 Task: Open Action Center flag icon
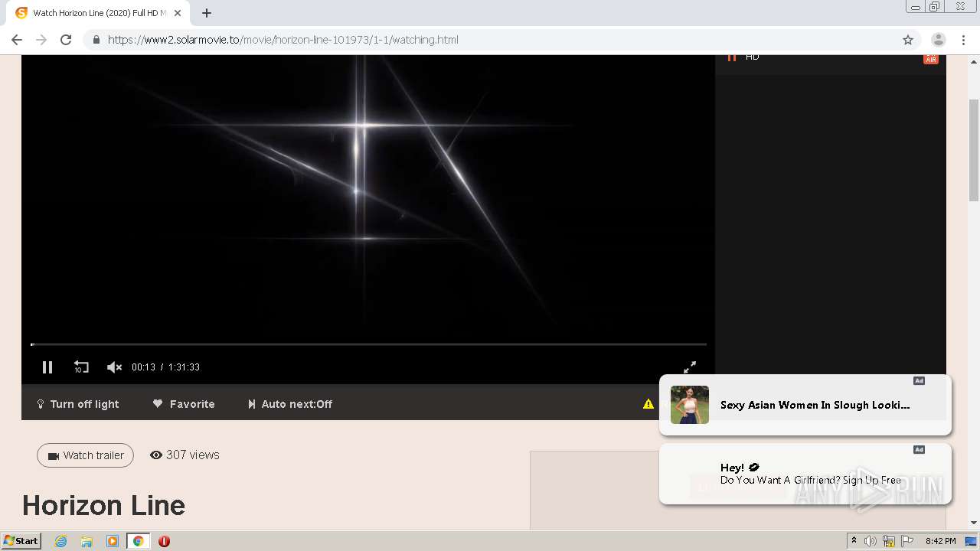pyautogui.click(x=907, y=541)
